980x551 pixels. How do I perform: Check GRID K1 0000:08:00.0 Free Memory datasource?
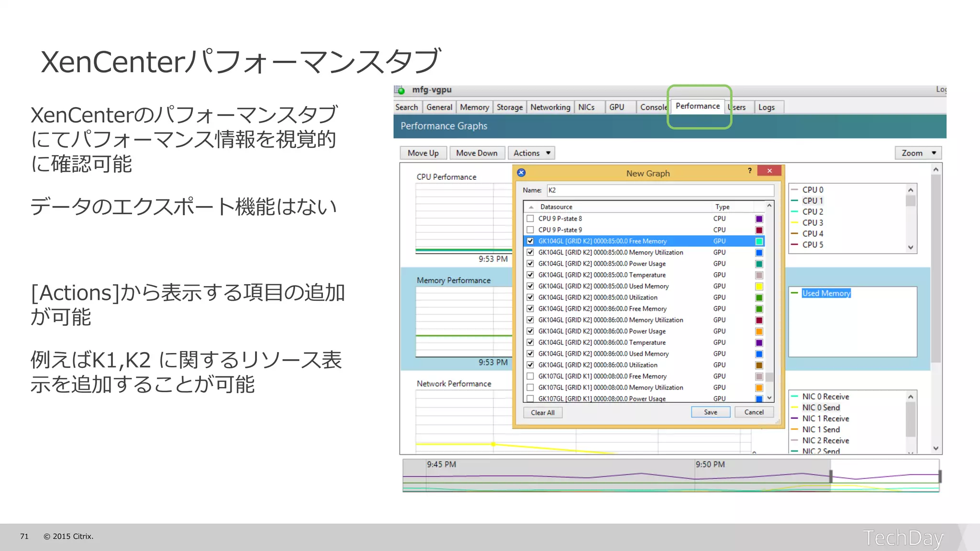click(x=530, y=376)
